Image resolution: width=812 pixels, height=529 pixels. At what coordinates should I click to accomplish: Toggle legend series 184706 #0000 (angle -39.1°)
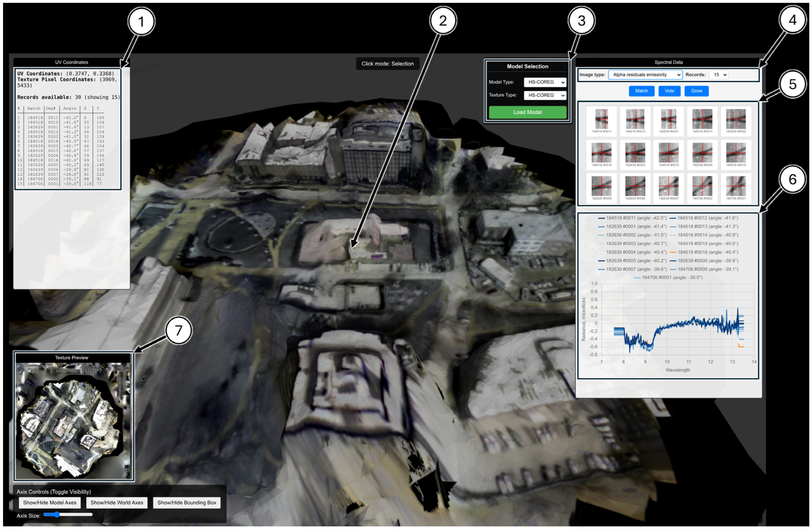704,269
